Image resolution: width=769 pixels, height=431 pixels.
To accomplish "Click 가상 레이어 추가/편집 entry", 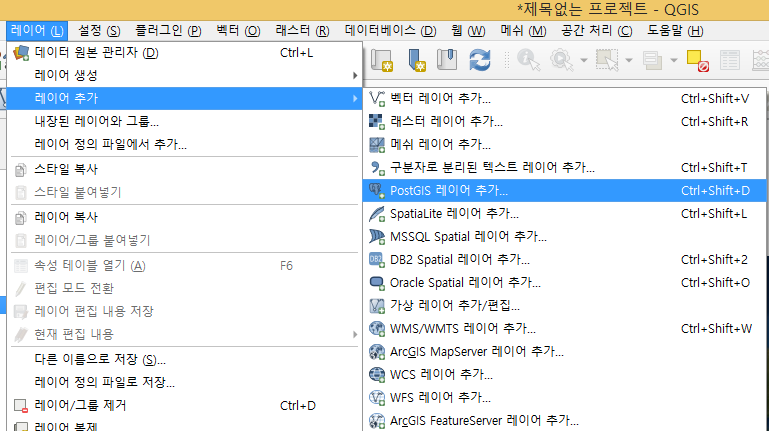I will click(565, 305).
